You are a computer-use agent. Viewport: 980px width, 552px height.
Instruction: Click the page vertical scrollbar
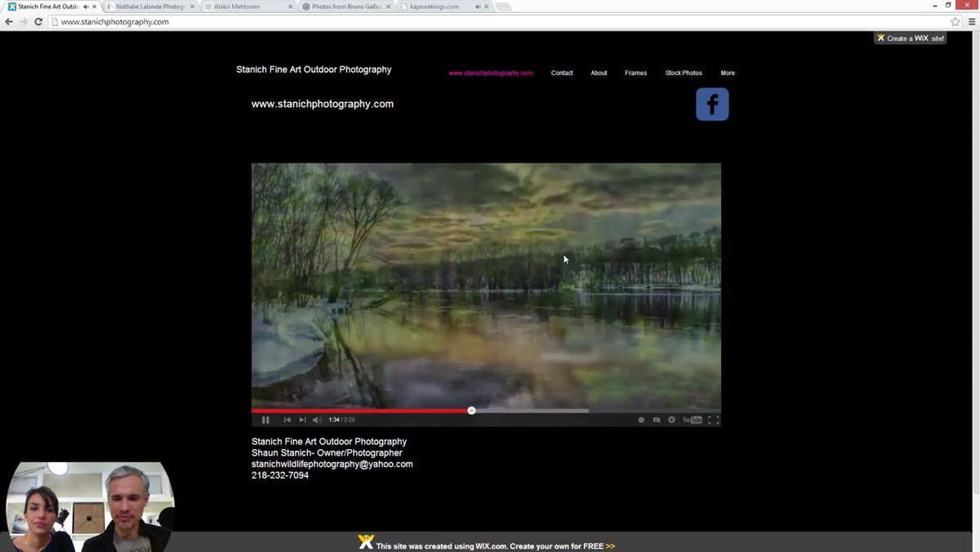[975, 261]
